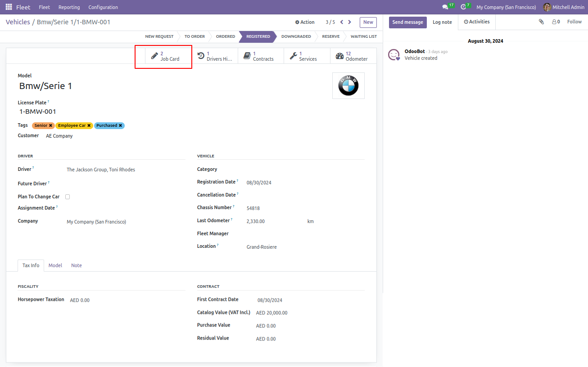Viewport: 588px width, 367px height.
Task: Switch to Tax Info tab
Action: tap(31, 265)
